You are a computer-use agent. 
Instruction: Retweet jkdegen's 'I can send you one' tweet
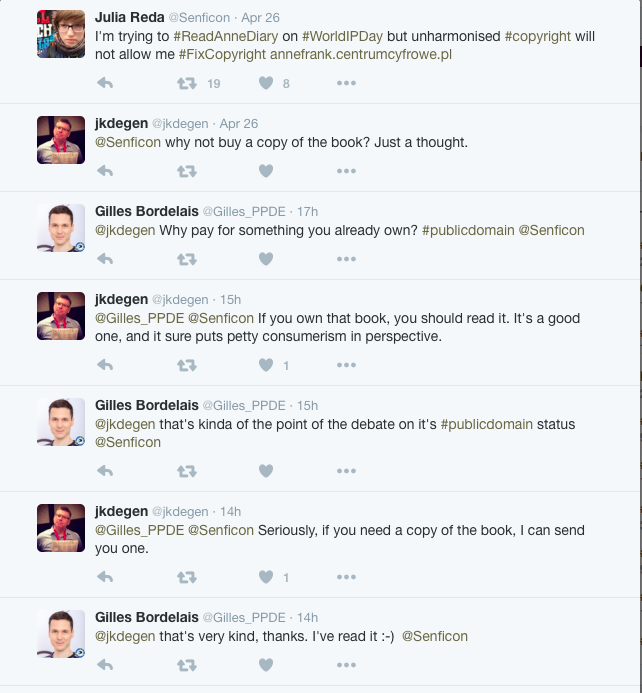(186, 577)
